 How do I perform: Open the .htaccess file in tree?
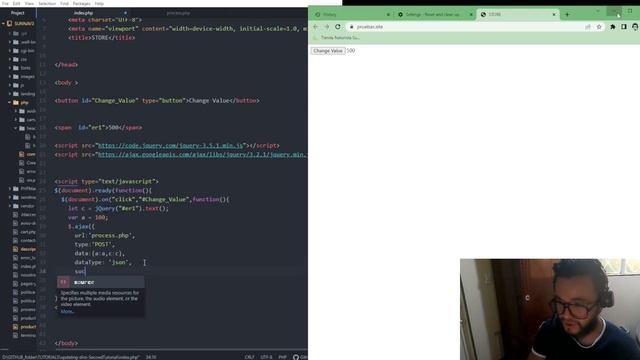[24, 214]
